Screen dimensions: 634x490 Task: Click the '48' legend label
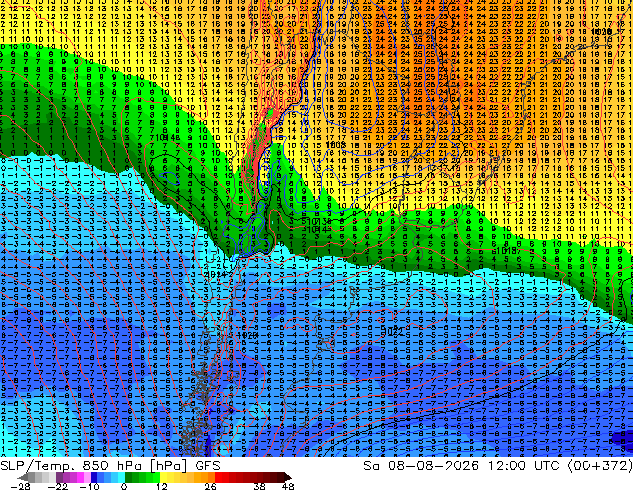288,486
